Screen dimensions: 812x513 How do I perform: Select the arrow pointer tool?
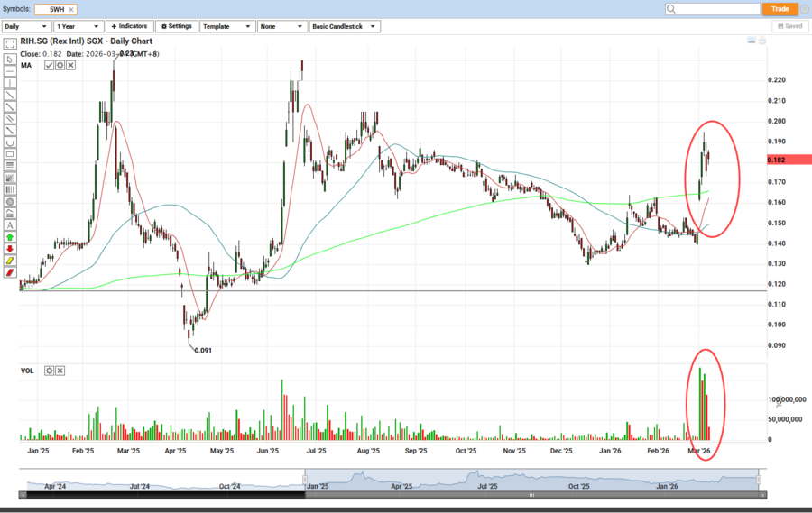click(10, 60)
